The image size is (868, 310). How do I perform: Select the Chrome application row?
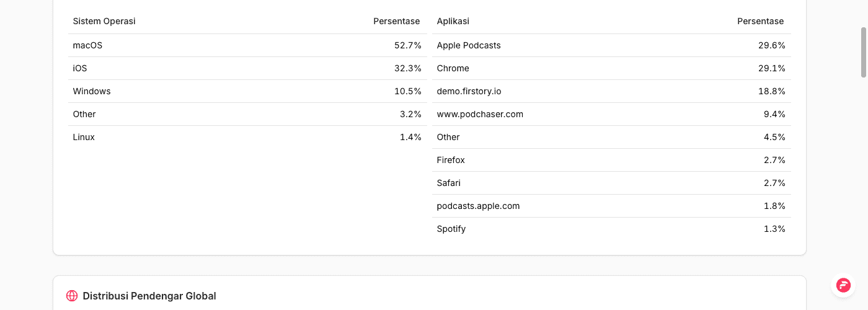tap(611, 68)
